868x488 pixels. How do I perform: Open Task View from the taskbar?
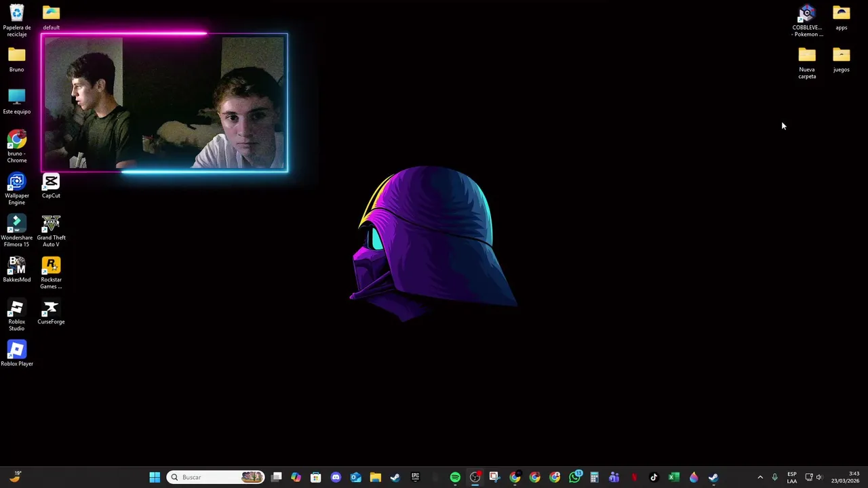coord(277,477)
